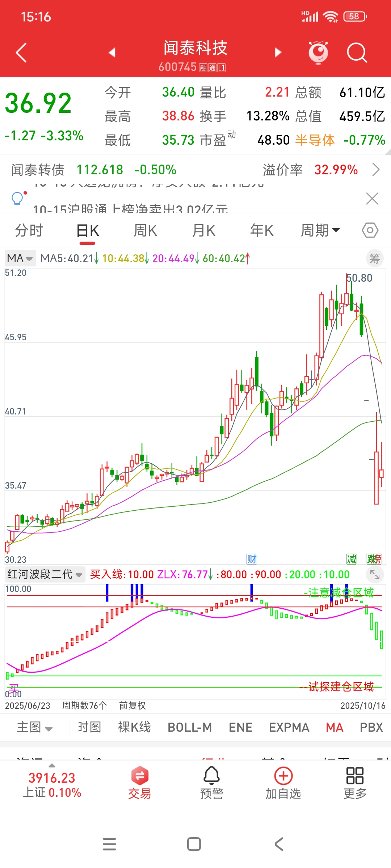
Task: Select PBX indicator option
Action: [x=371, y=727]
